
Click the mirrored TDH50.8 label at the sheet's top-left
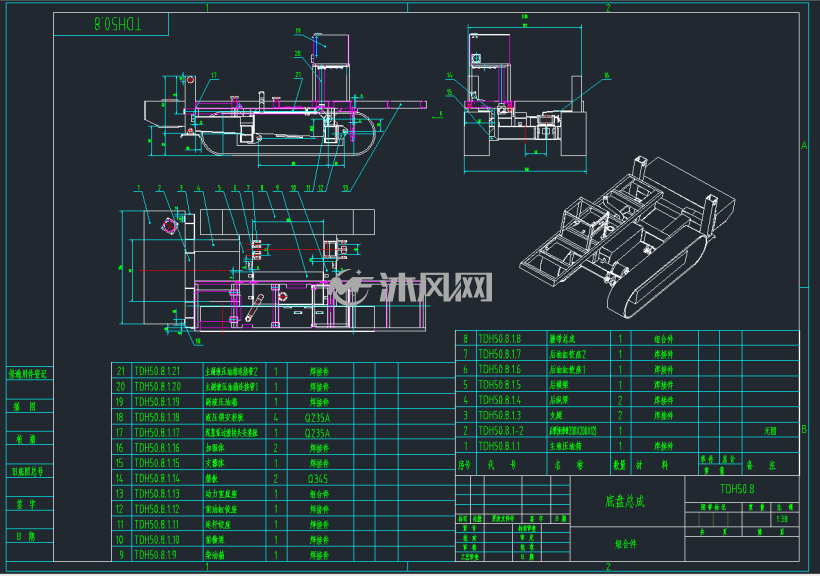[118, 24]
